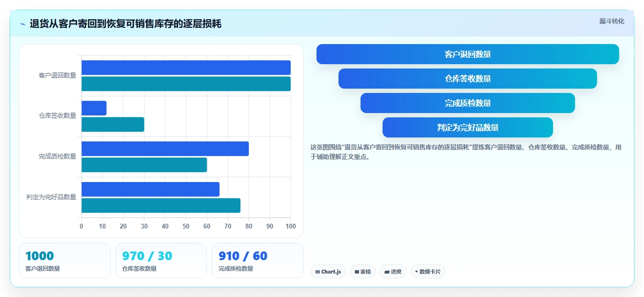
Task: Select the 判定为完好品数量 funnel stage
Action: coord(467,127)
